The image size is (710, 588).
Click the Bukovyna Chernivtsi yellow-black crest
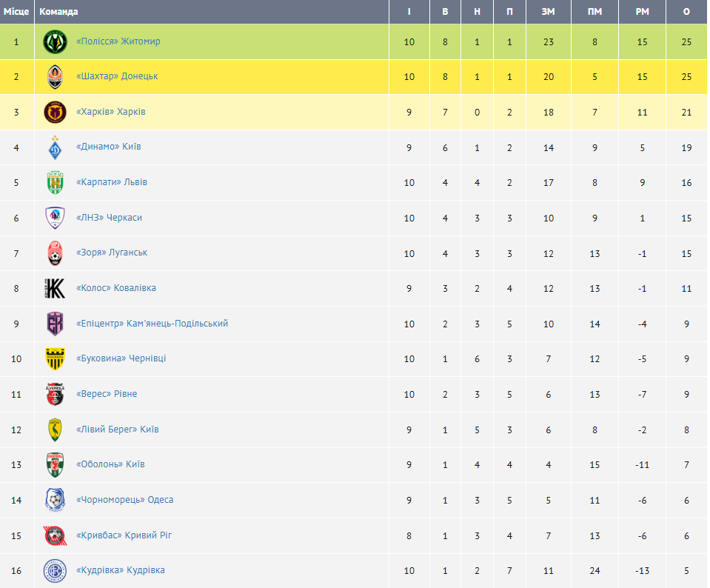[56, 358]
